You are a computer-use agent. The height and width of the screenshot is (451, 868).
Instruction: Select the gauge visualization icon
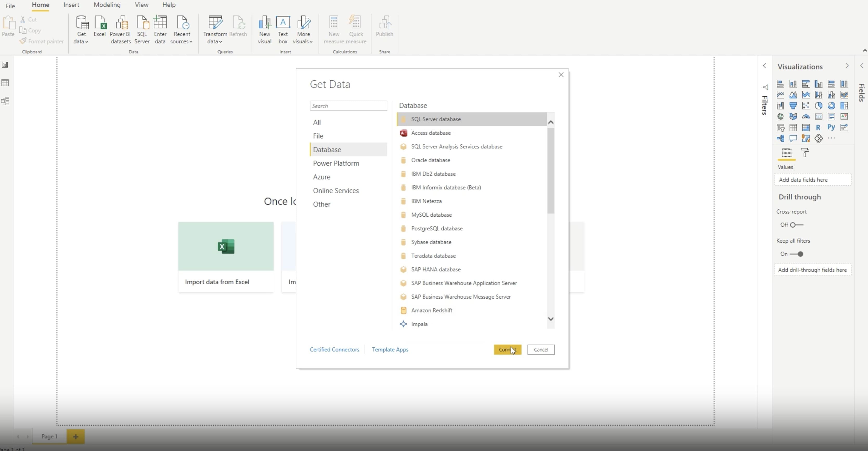(x=806, y=117)
